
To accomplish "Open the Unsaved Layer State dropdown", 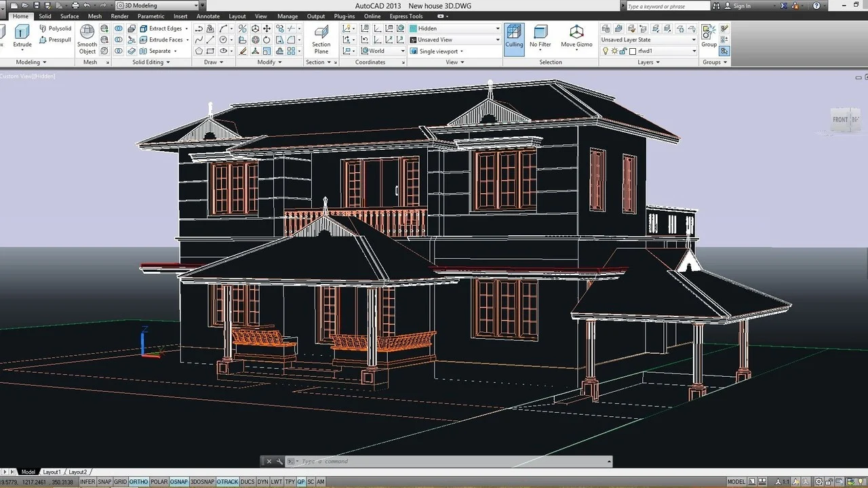I will pos(648,40).
